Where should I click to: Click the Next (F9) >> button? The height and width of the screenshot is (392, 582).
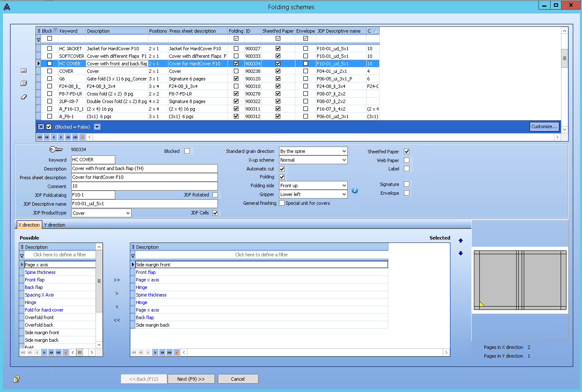click(x=191, y=379)
